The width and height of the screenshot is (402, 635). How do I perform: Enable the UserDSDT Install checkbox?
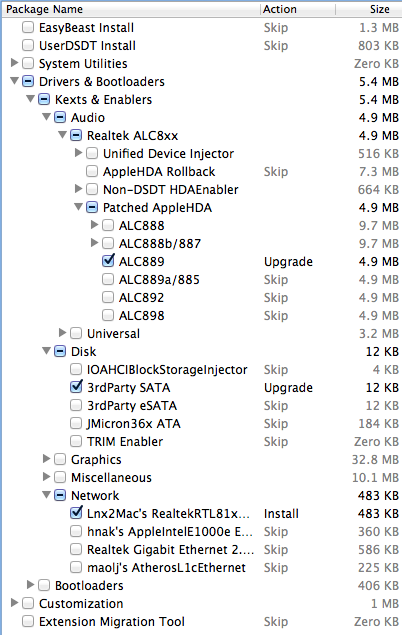tap(28, 45)
